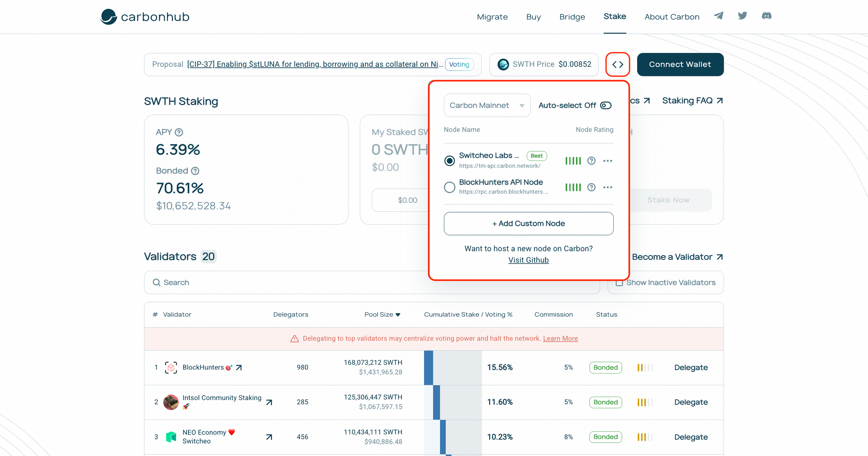The image size is (868, 456).
Task: Toggle the Auto-select switch
Action: pos(606,105)
